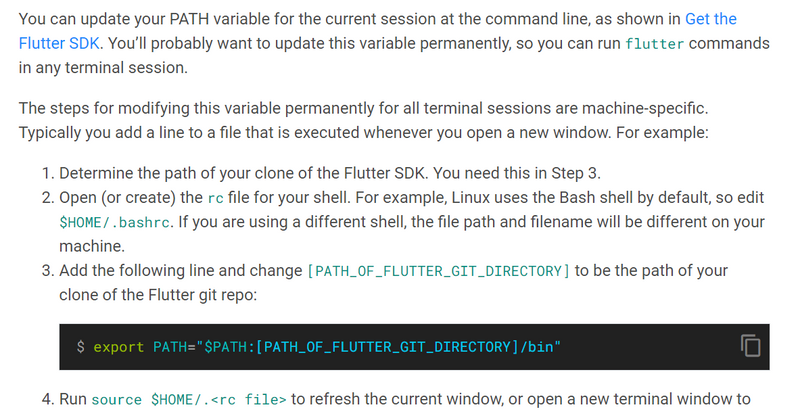Click the "source $HOME/.<rc file>" inline code

(x=189, y=399)
